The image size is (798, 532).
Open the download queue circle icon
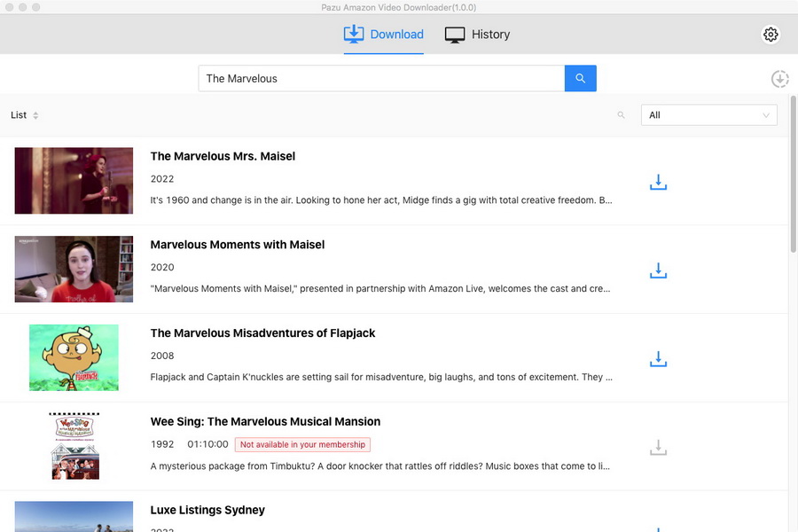(779, 79)
